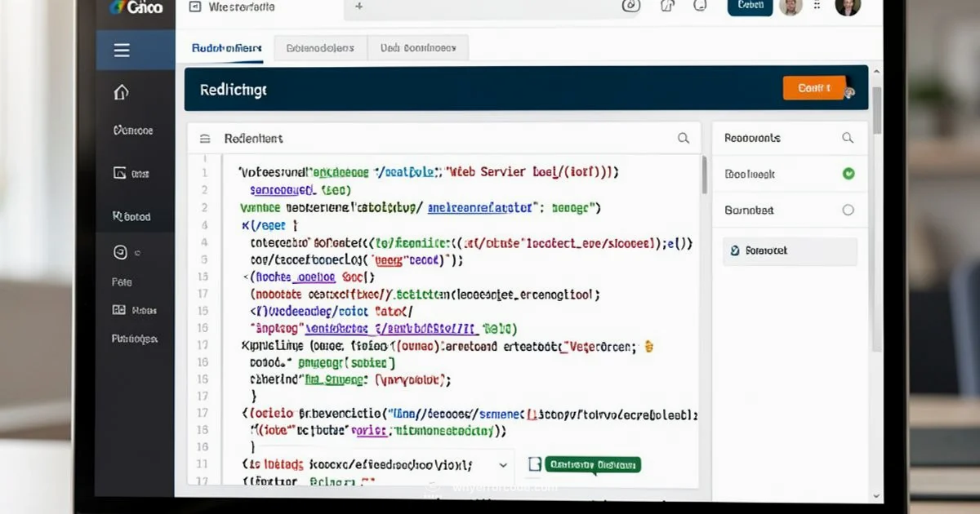Click the blue document icon near the green button
Screen dimensions: 980x514
pos(536,463)
